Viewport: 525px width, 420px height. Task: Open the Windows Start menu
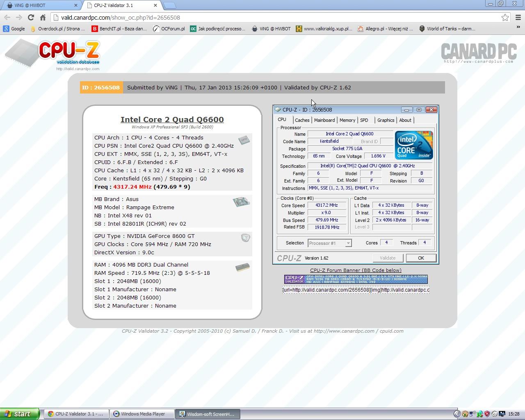click(20, 414)
